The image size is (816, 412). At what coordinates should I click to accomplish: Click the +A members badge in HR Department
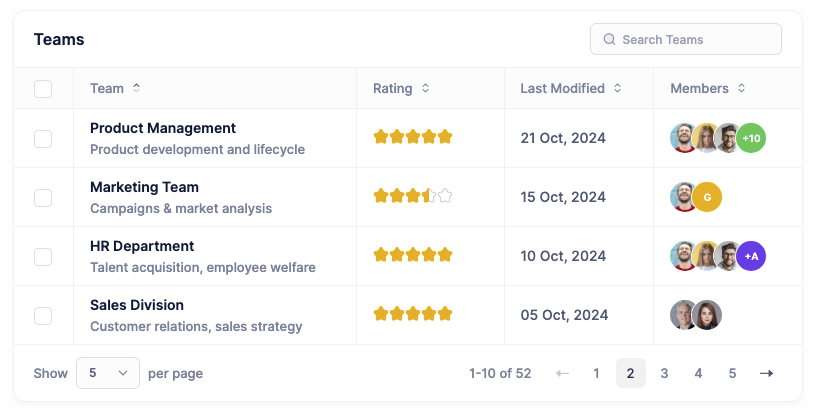click(751, 256)
